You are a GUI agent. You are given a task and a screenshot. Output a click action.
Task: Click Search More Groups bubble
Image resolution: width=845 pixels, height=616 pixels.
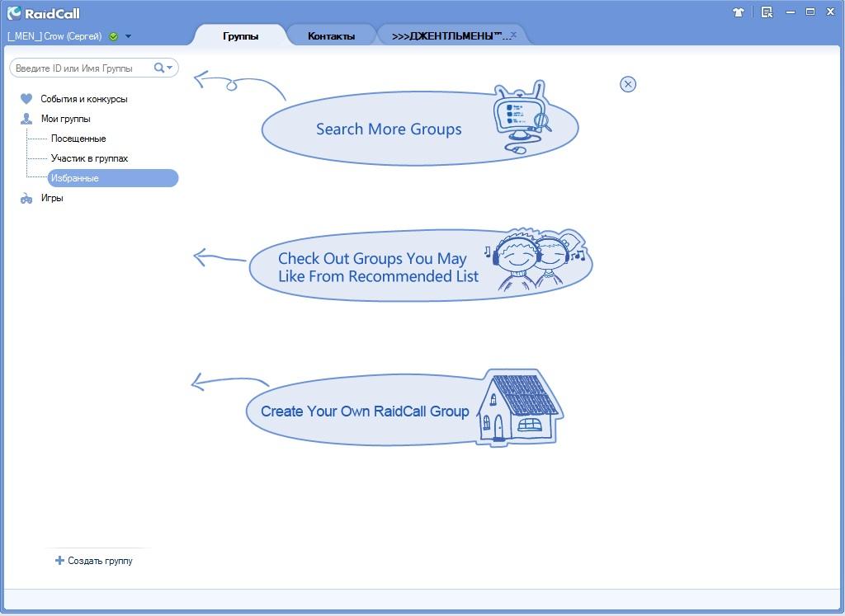pyautogui.click(x=420, y=128)
